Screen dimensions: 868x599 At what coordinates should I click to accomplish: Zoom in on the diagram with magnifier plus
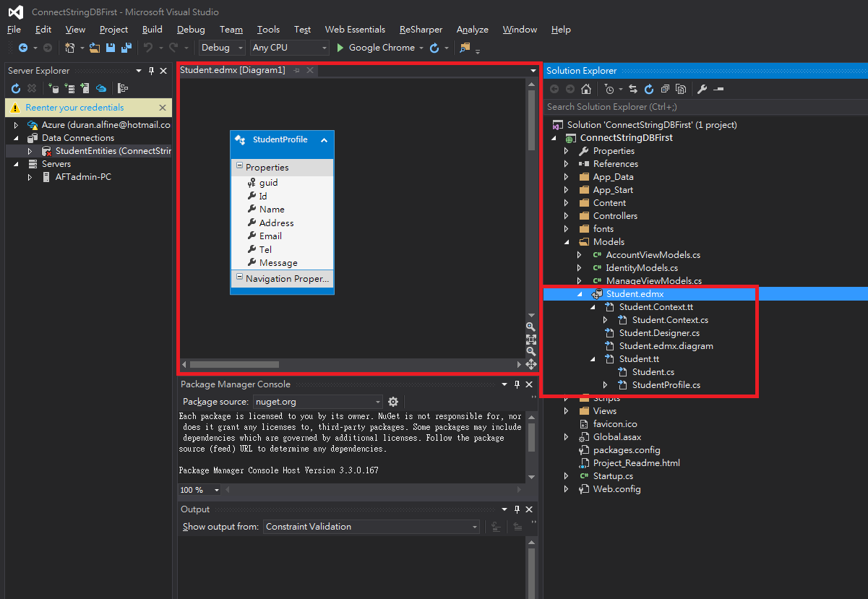point(531,327)
